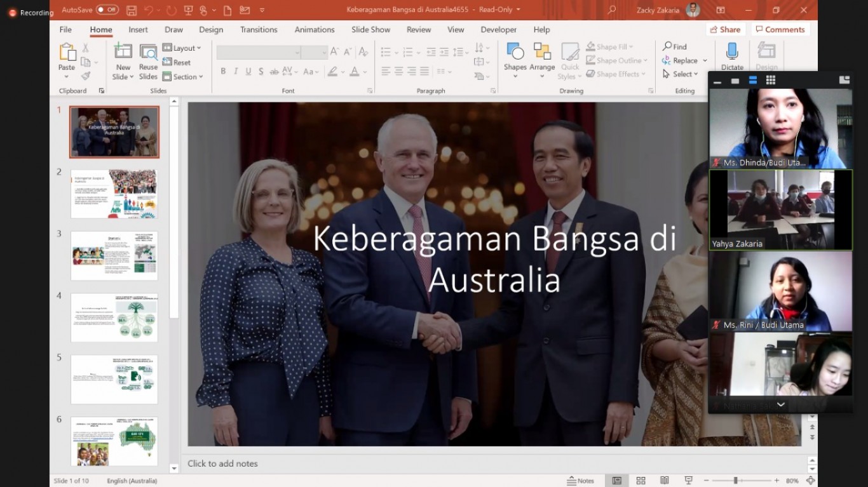Open the Comments pane button
The width and height of the screenshot is (868, 487).
click(779, 30)
